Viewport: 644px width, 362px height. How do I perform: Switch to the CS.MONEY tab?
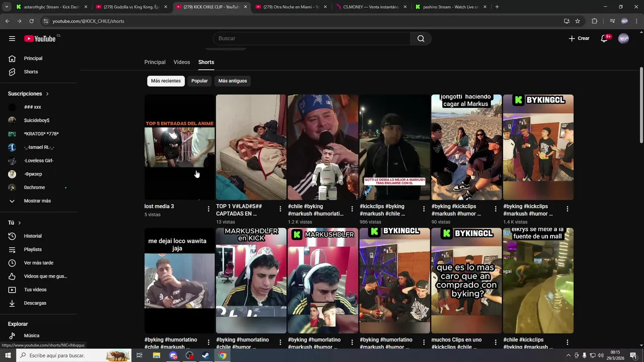point(371,7)
